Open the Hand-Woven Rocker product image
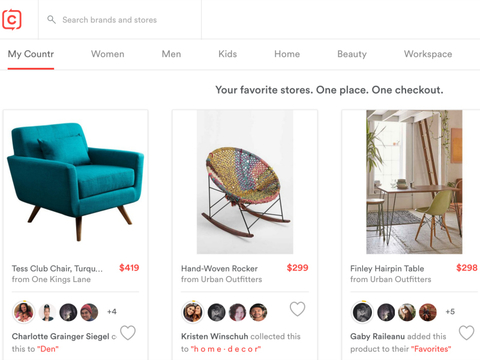This screenshot has width=480, height=360. click(x=245, y=182)
